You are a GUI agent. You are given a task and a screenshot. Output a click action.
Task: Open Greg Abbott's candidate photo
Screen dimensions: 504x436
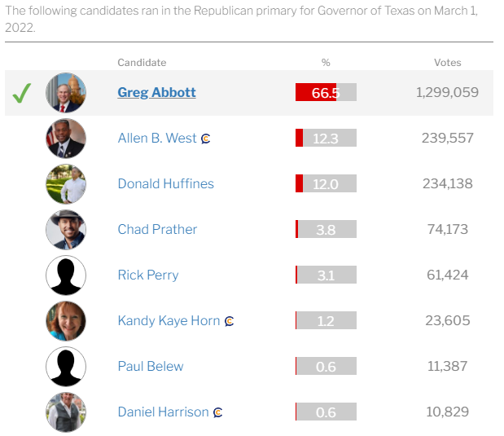pos(66,93)
